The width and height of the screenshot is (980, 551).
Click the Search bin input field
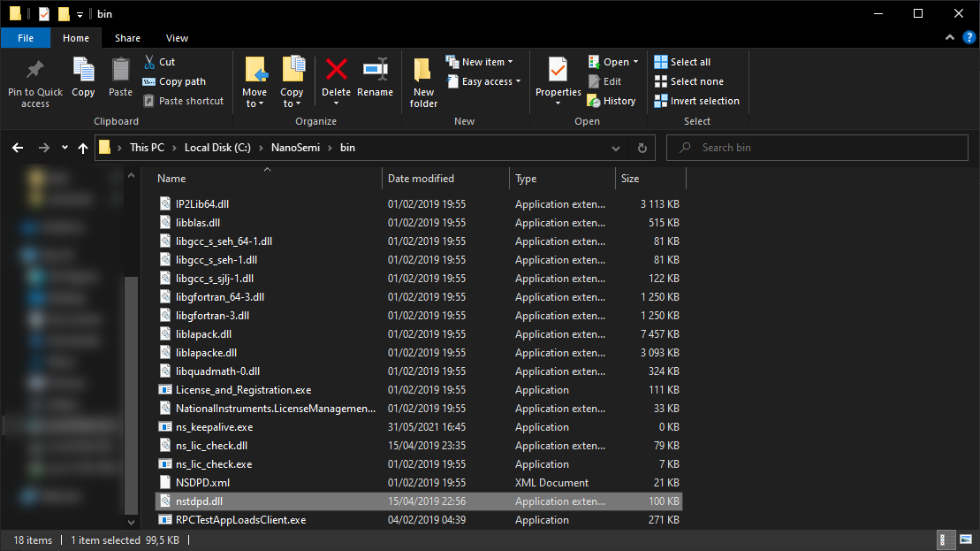[x=817, y=148]
